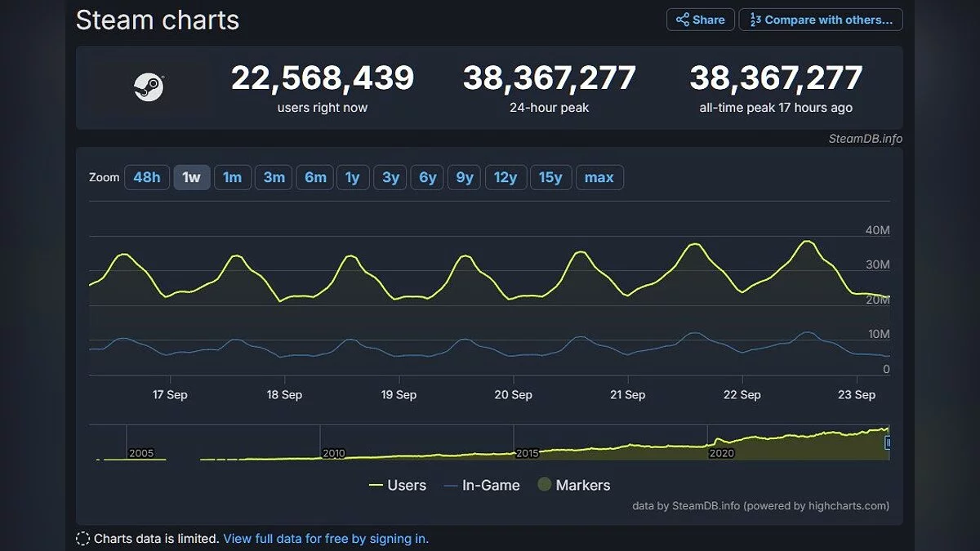Viewport: 980px width, 551px height.
Task: Click the 40M y-axis label
Action: click(878, 230)
